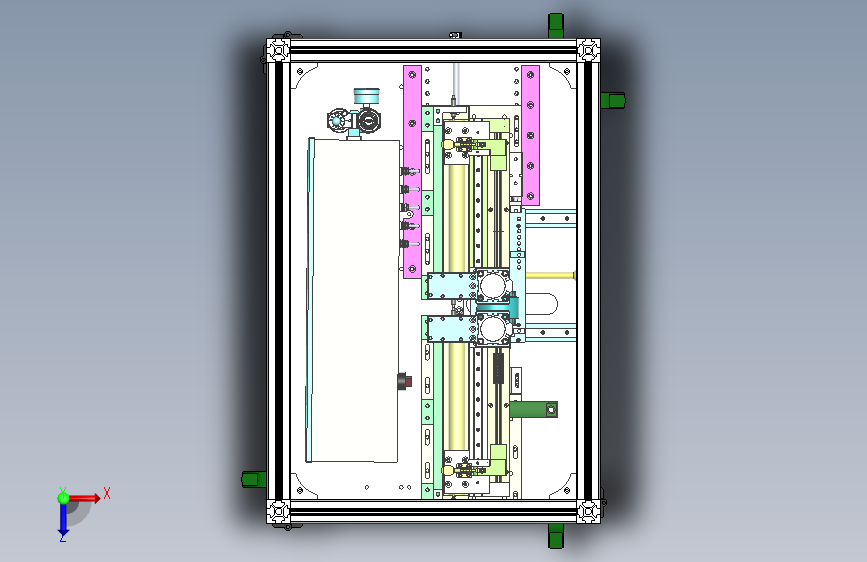The image size is (867, 562).
Task: Select the large white control cabinet body
Action: click(354, 301)
